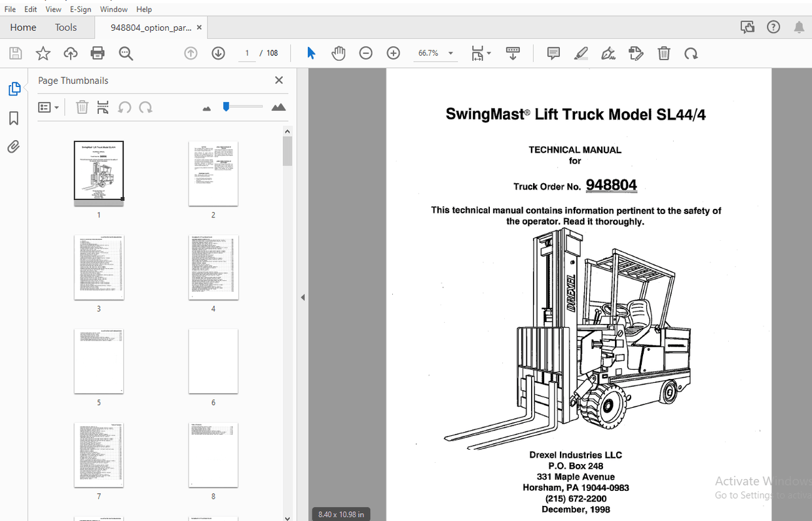Image resolution: width=812 pixels, height=521 pixels.
Task: Close the Page Thumbnails panel
Action: tap(278, 80)
